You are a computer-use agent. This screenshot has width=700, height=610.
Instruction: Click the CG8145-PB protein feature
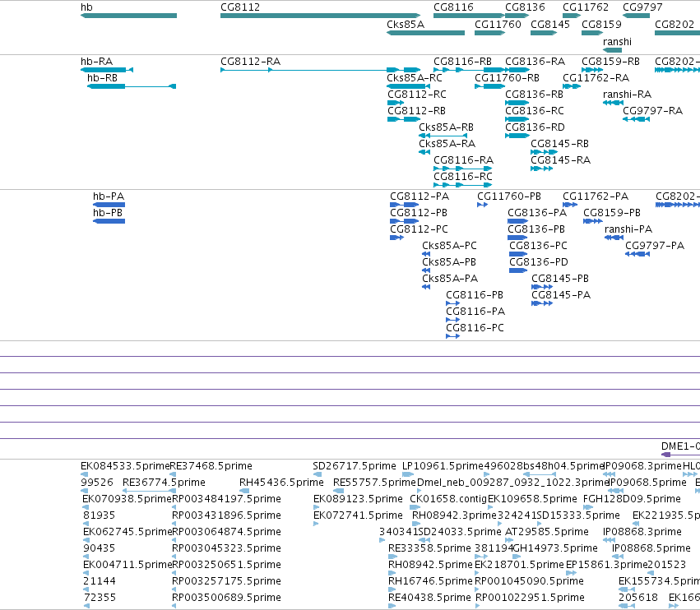542,287
